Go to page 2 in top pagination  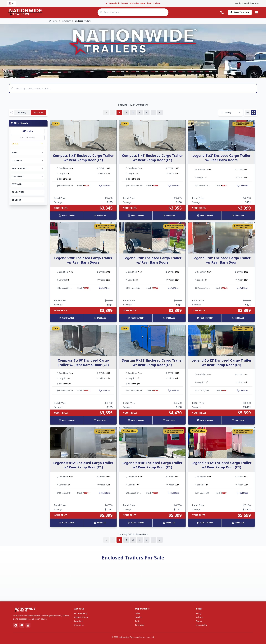coord(126,113)
